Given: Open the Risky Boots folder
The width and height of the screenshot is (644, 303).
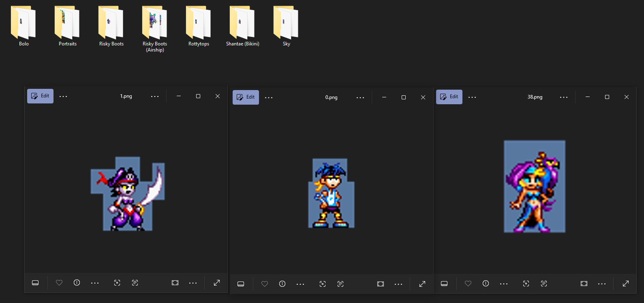Looking at the screenshot, I should (111, 25).
